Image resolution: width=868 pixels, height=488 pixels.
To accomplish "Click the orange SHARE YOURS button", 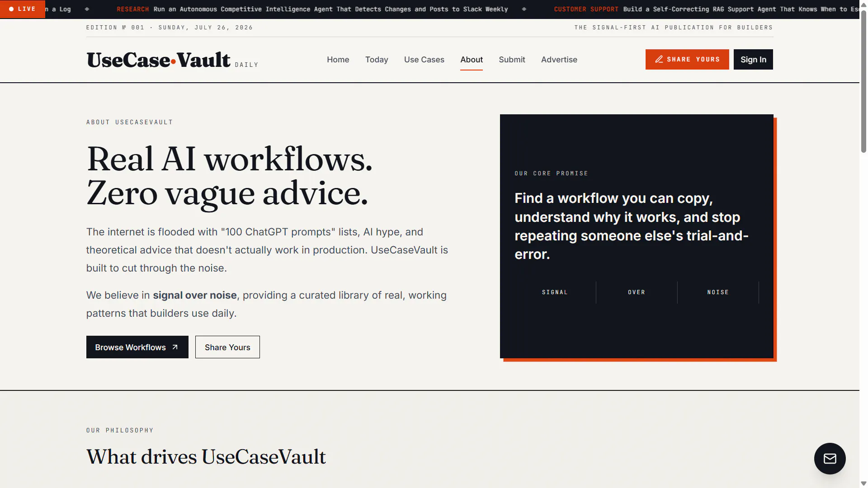I will [x=687, y=59].
